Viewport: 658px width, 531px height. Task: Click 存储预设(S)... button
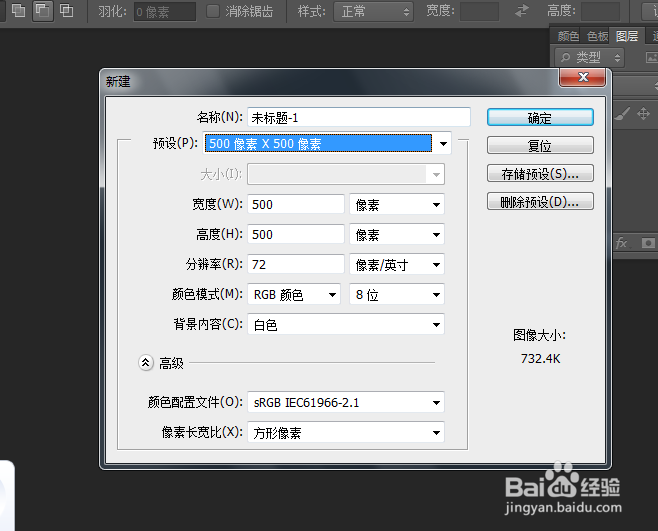click(540, 173)
